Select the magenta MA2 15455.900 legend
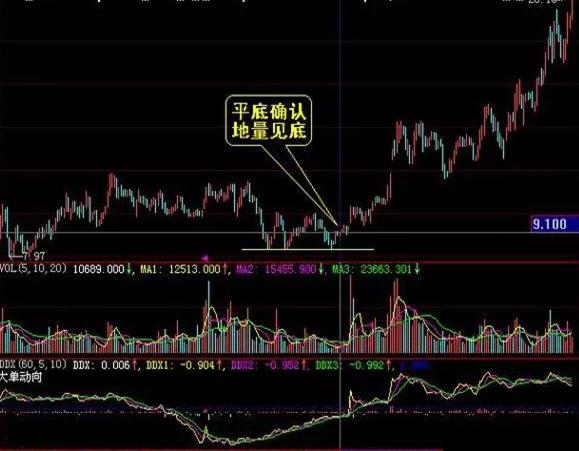 tap(275, 269)
